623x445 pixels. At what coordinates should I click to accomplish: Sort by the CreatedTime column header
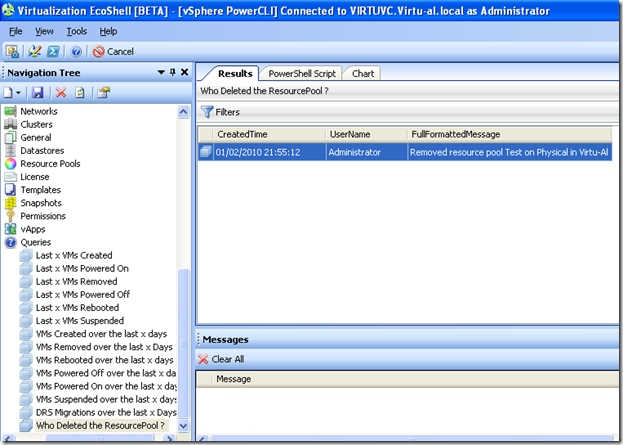[x=270, y=135]
